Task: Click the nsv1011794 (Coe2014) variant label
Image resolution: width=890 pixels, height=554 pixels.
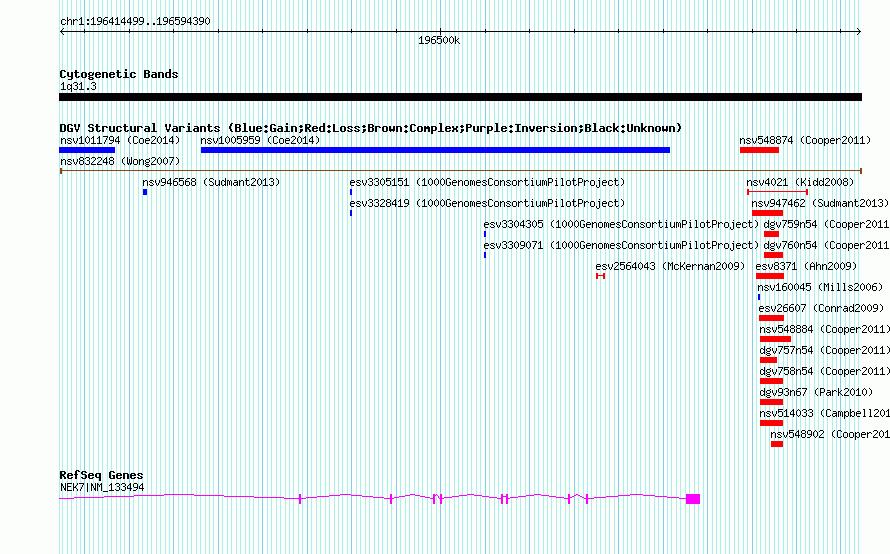Action: [120, 140]
